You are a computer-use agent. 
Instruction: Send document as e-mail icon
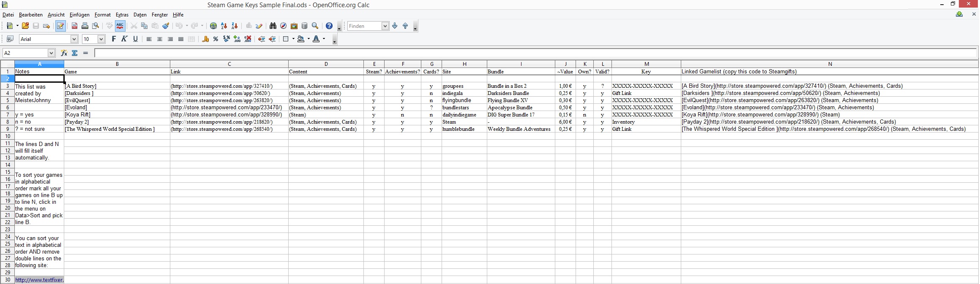[x=46, y=26]
